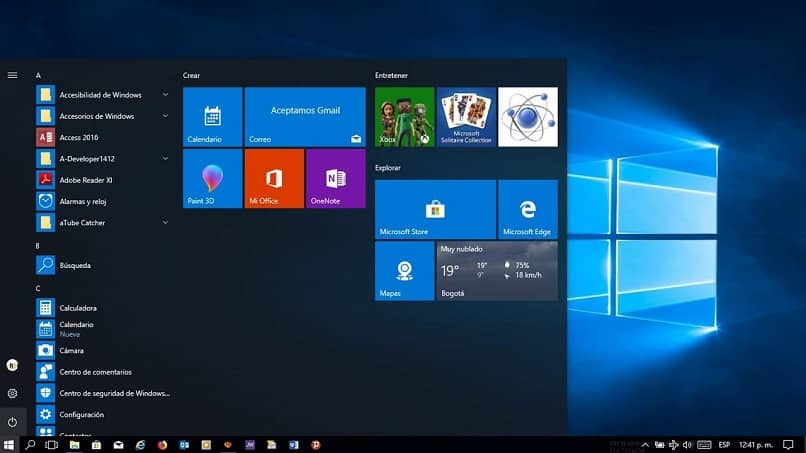Click the C letter header in app list
This screenshot has height=453, width=806.
coord(38,288)
